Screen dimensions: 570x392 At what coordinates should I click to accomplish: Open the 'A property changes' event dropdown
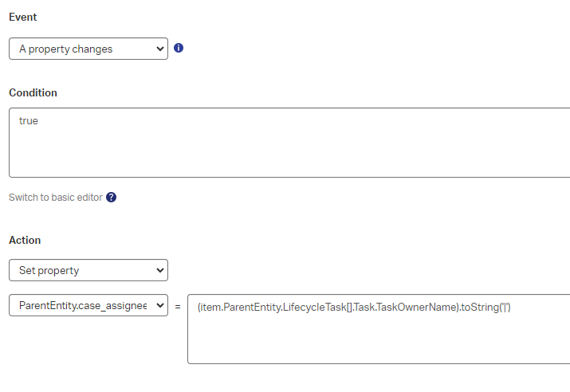point(88,49)
